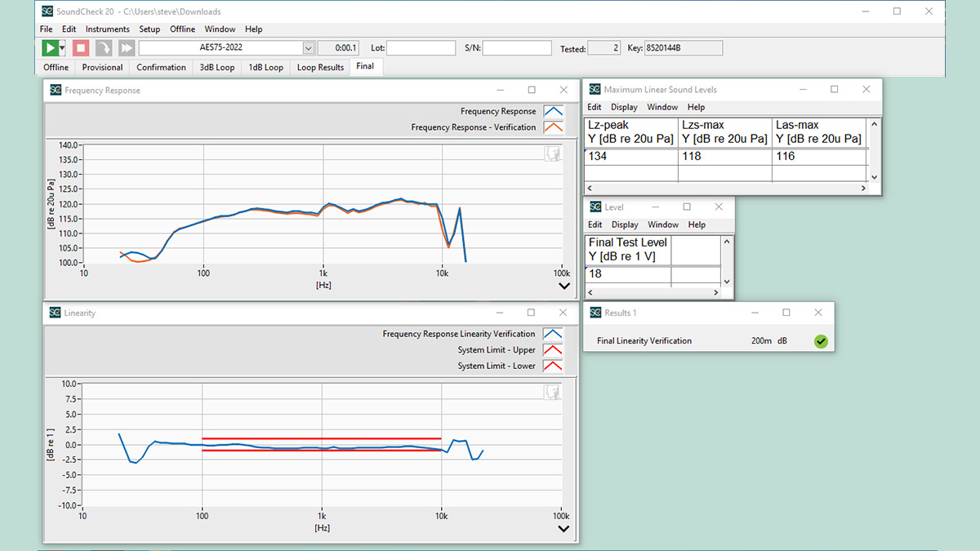This screenshot has width=980, height=551.
Task: Click the SoundCheck logo icon on the Level window
Action: click(x=594, y=207)
